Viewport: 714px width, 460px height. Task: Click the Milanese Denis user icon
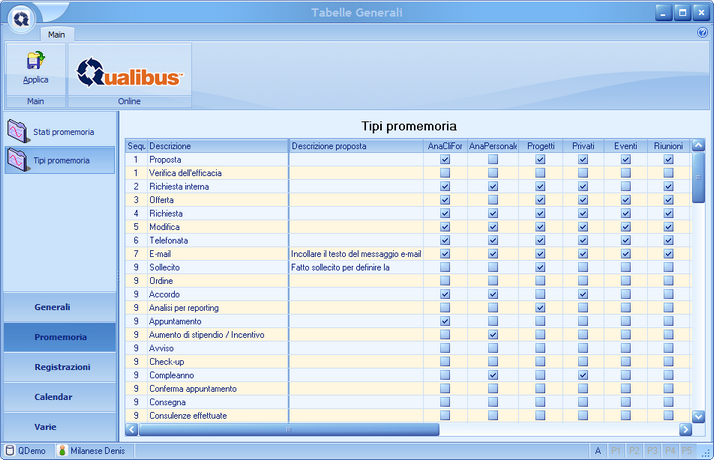62,451
